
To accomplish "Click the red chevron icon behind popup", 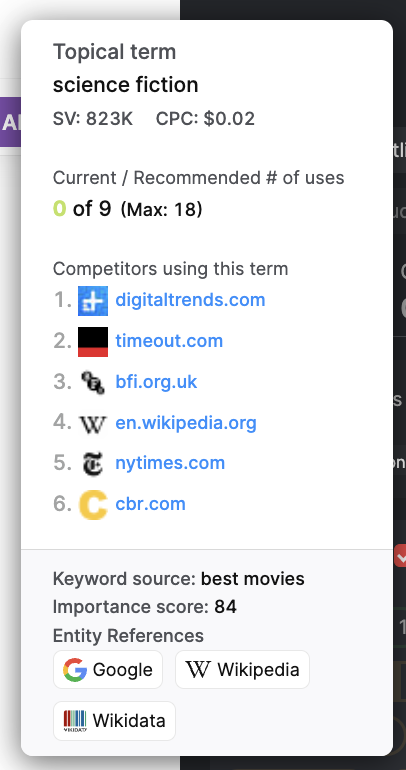I will [x=400, y=556].
